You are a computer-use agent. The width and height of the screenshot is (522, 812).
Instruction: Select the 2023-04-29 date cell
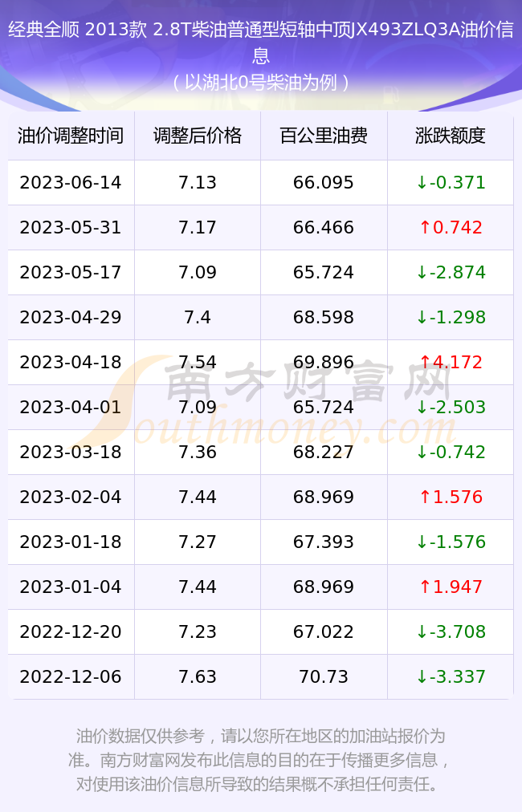coord(71,317)
